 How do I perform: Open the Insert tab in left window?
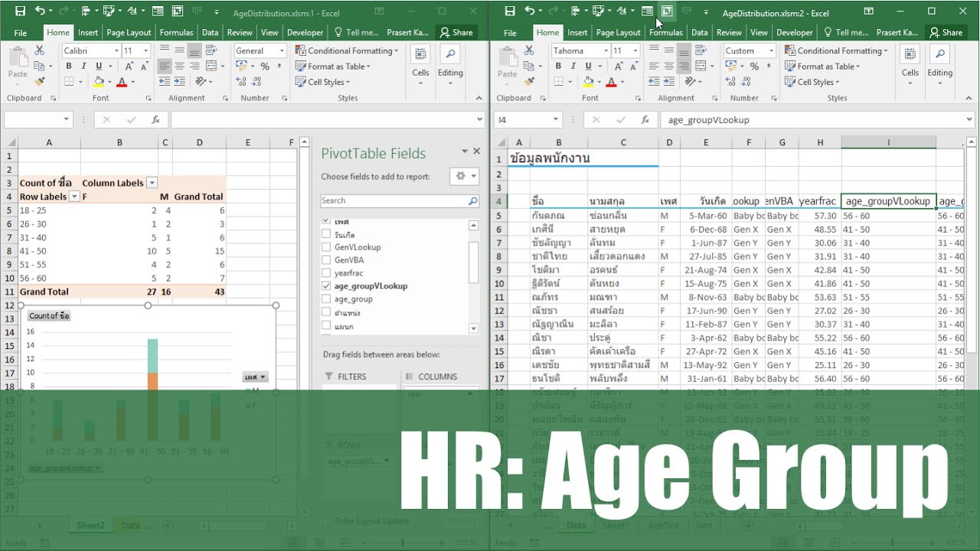(x=88, y=32)
